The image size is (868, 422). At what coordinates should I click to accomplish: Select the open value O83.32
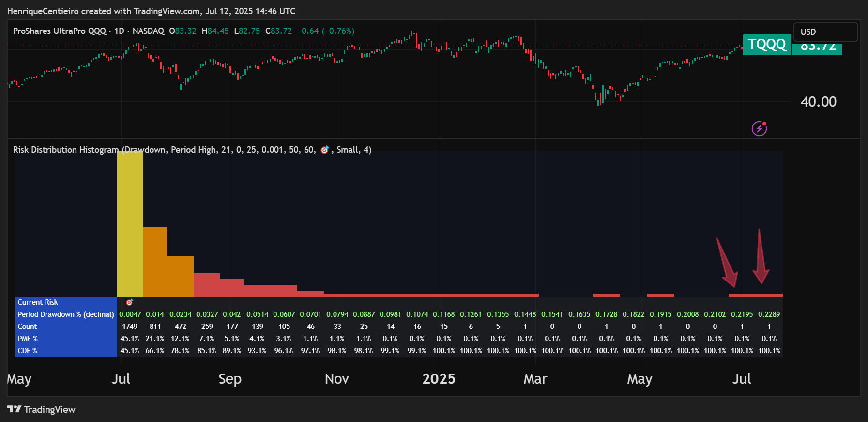(x=183, y=31)
